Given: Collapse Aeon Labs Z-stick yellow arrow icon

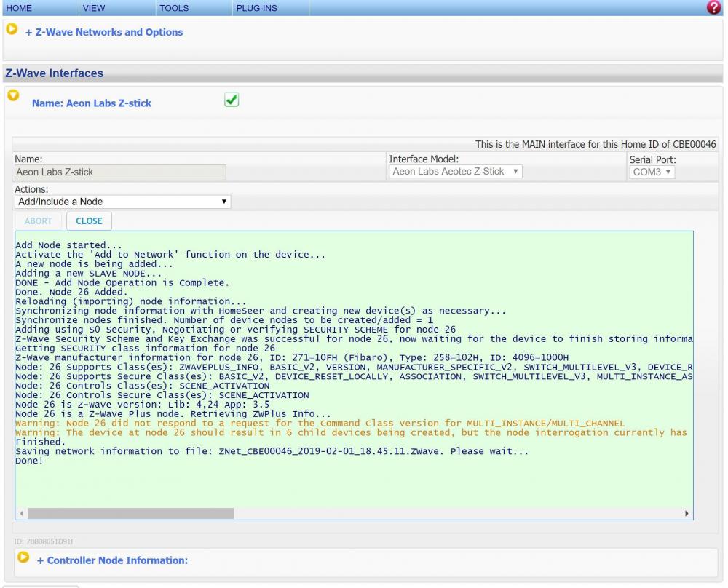Looking at the screenshot, I should click(x=12, y=95).
